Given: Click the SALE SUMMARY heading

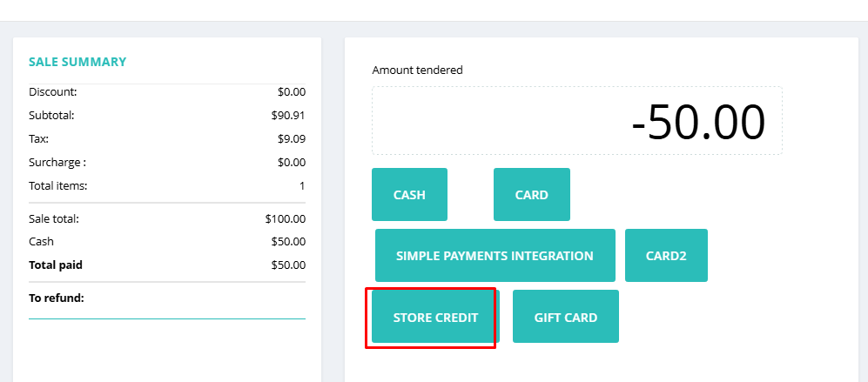Looking at the screenshot, I should pyautogui.click(x=77, y=62).
